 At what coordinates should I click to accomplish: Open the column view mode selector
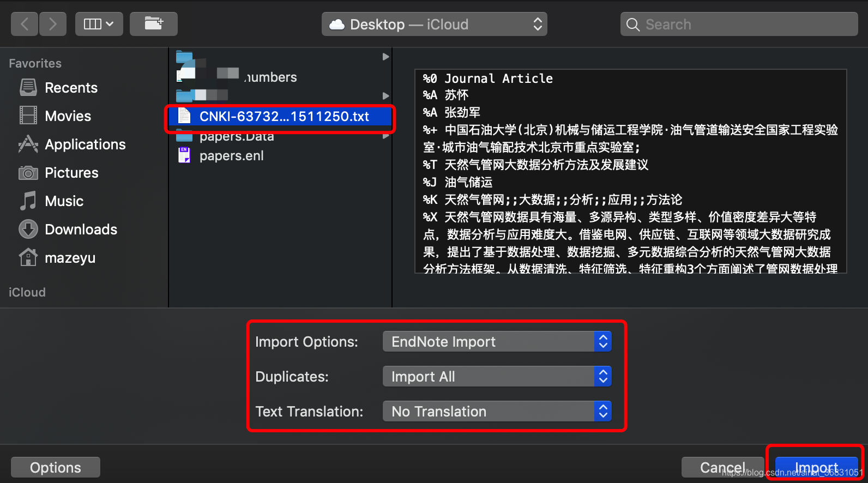click(x=99, y=24)
